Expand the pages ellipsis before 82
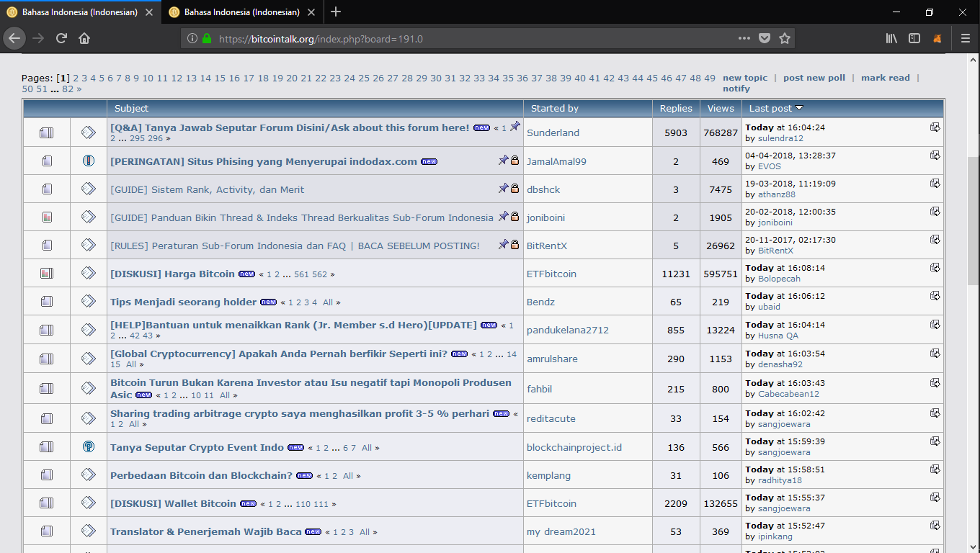This screenshot has height=553, width=980. click(x=55, y=89)
